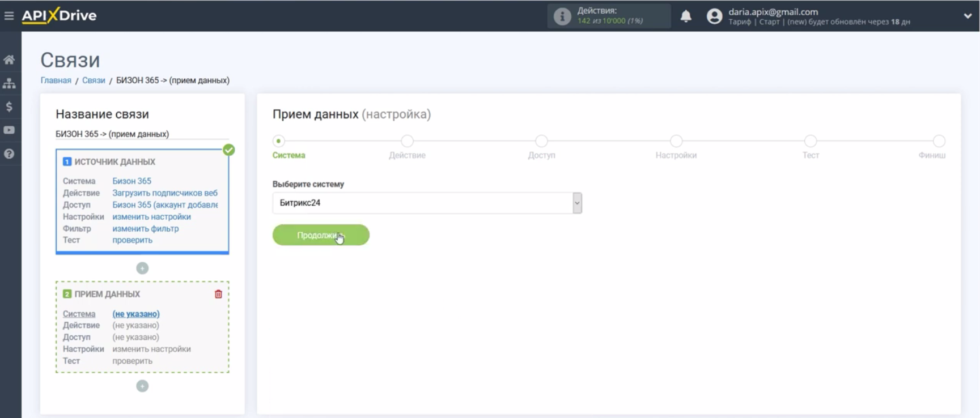980x418 pixels.
Task: Select the Тест step circle
Action: pyautogui.click(x=811, y=140)
